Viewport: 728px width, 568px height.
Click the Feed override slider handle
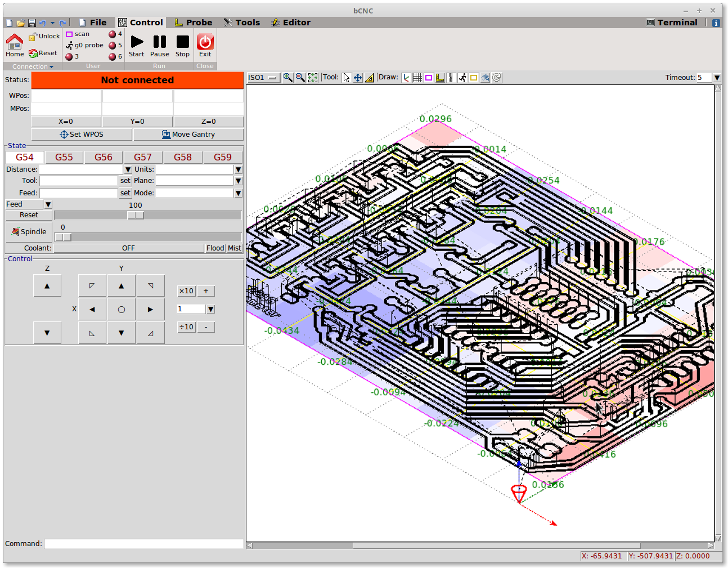[x=136, y=216]
